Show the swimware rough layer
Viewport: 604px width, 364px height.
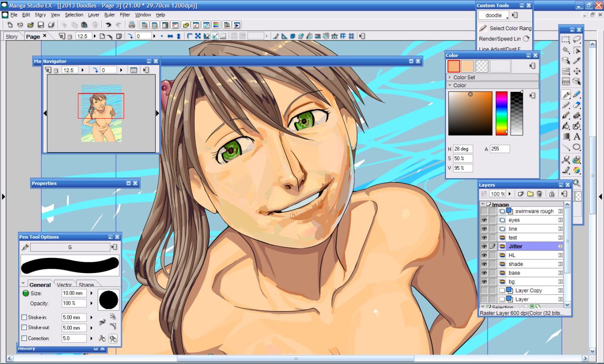484,211
